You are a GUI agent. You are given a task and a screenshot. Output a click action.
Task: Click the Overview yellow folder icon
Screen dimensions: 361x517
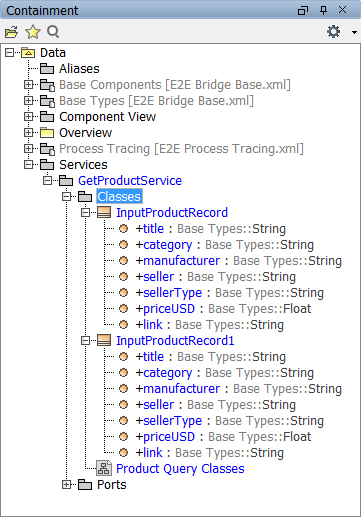coord(47,133)
